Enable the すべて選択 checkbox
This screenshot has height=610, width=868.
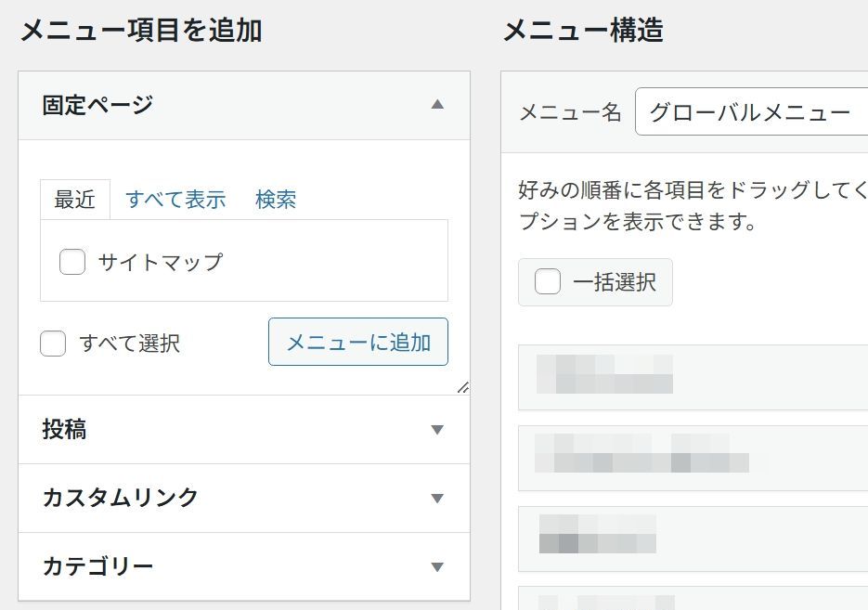(53, 344)
